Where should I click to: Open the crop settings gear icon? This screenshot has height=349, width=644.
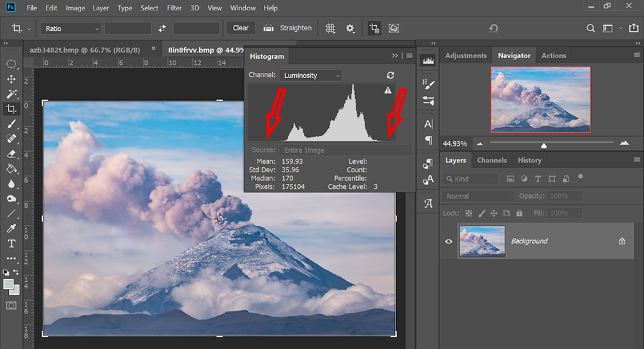350,28
